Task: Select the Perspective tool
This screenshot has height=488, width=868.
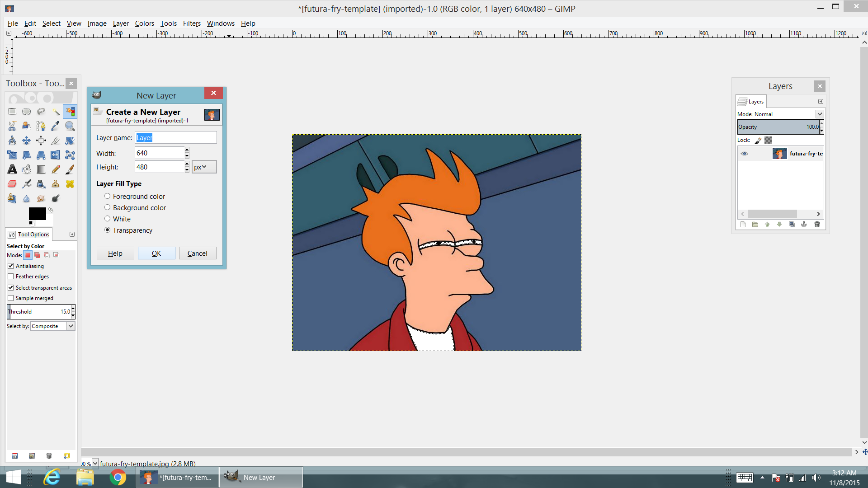Action: coord(41,155)
